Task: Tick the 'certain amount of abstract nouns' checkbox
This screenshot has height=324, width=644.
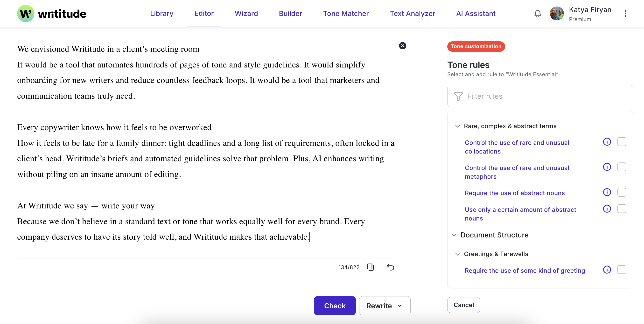Action: (622, 209)
